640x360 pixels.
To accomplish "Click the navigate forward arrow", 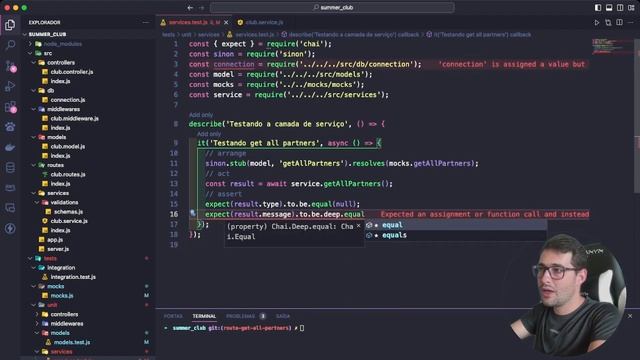I will click(x=202, y=7).
